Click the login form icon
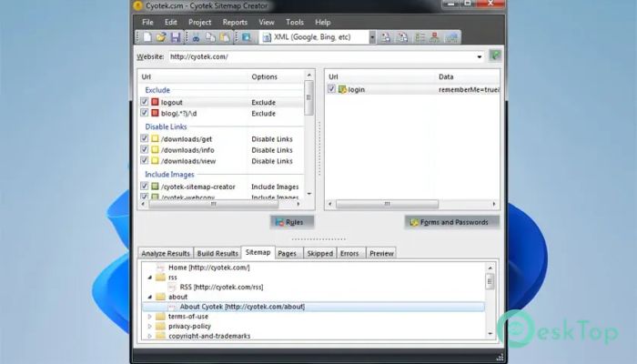The width and height of the screenshot is (637, 364). point(342,89)
